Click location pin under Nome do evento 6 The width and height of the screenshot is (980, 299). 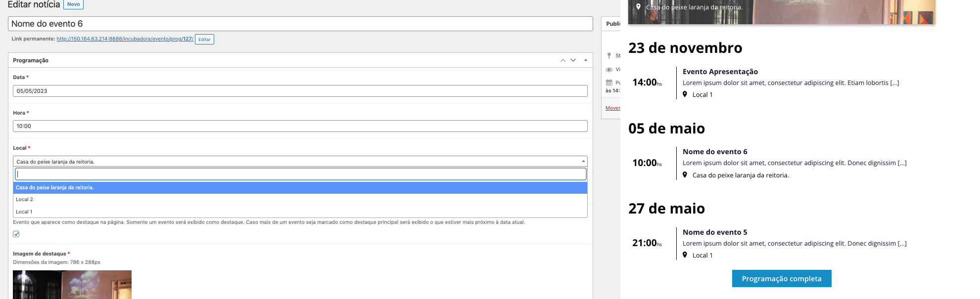[x=685, y=175]
